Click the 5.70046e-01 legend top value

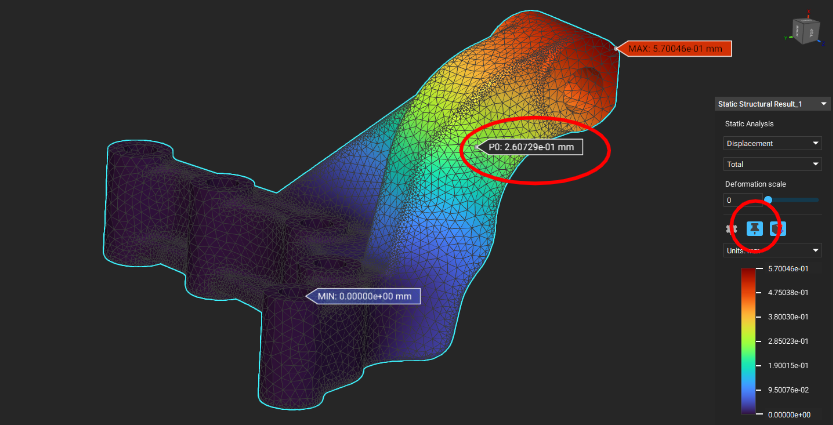point(788,269)
